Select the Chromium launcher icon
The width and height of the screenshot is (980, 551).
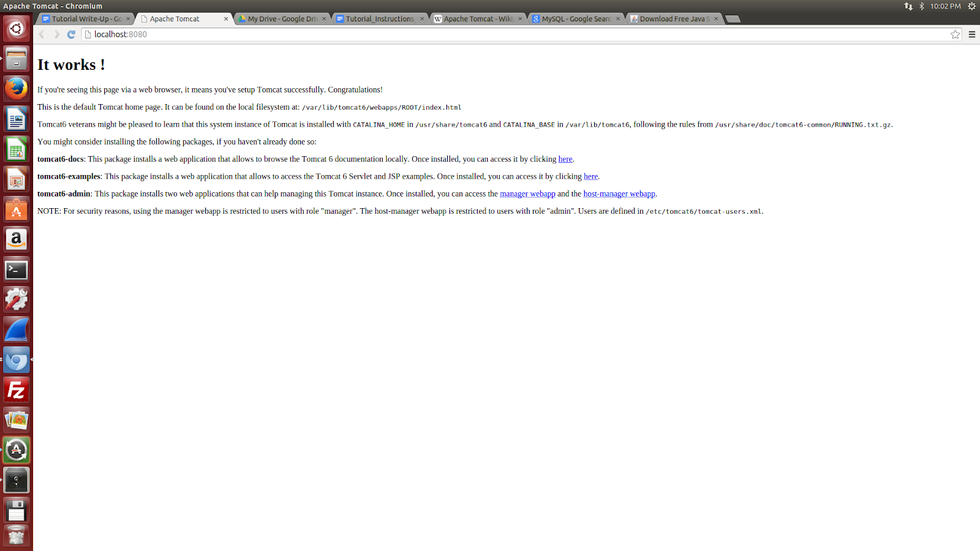click(x=17, y=360)
